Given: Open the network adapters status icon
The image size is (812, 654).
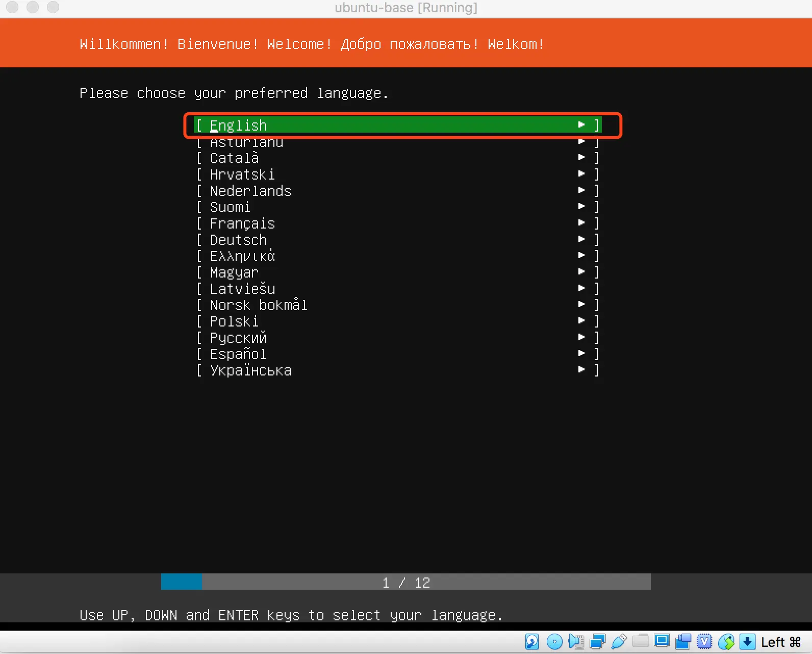Looking at the screenshot, I should 597,641.
